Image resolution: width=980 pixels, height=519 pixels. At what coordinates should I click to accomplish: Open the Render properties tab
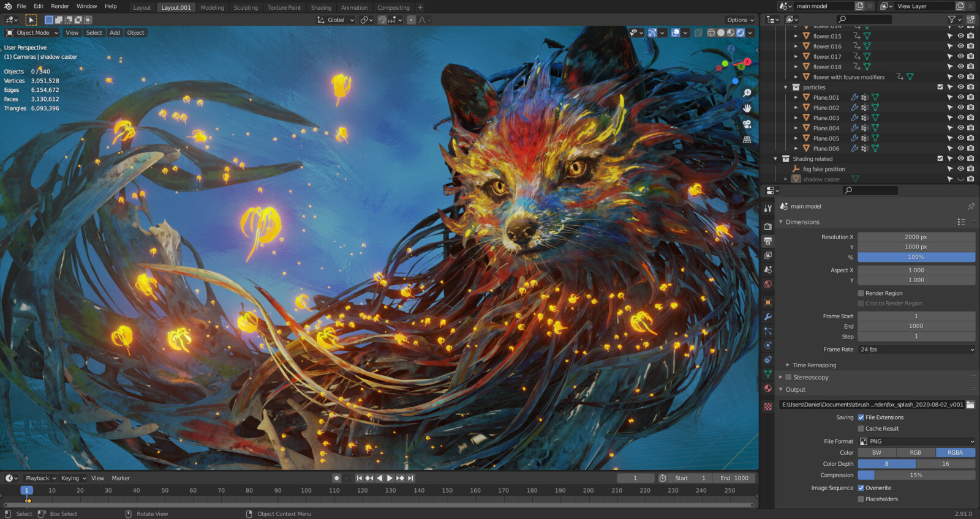tap(767, 226)
